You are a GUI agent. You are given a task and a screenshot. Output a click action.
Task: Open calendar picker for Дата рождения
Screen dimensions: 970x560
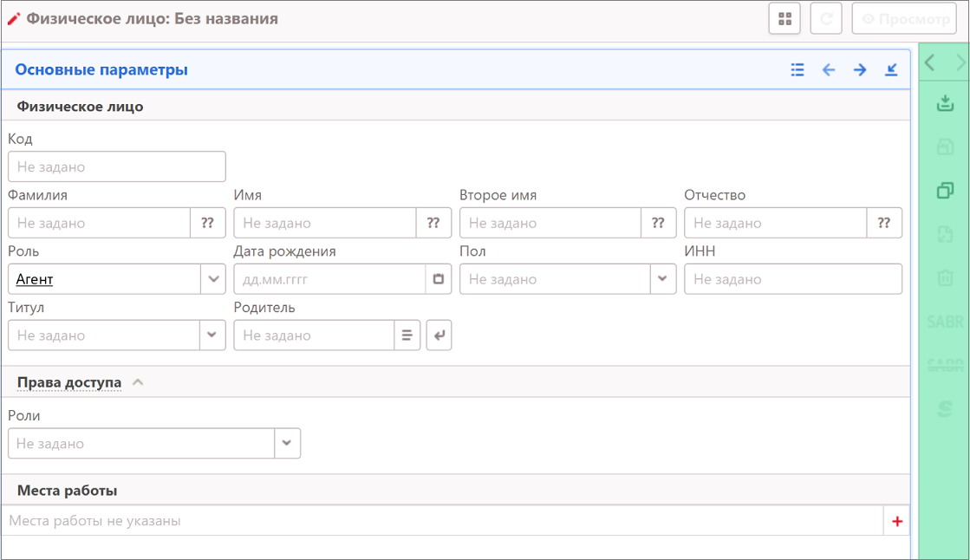(439, 279)
